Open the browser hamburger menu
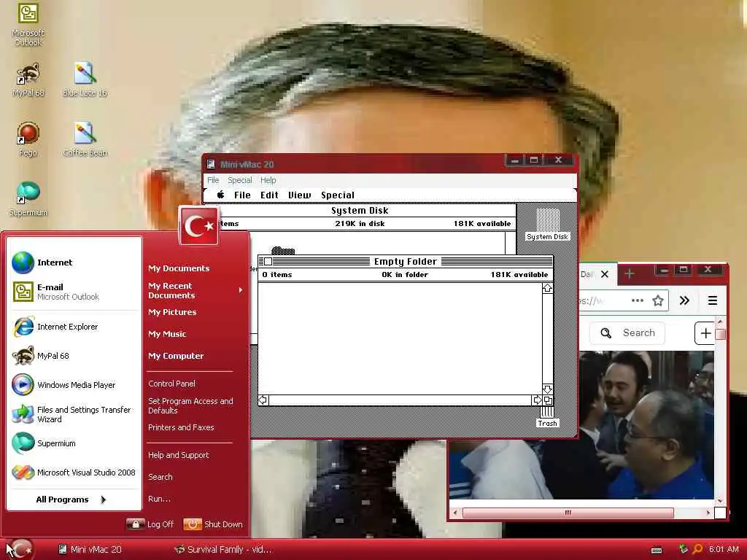The width and height of the screenshot is (747, 560). 712,300
